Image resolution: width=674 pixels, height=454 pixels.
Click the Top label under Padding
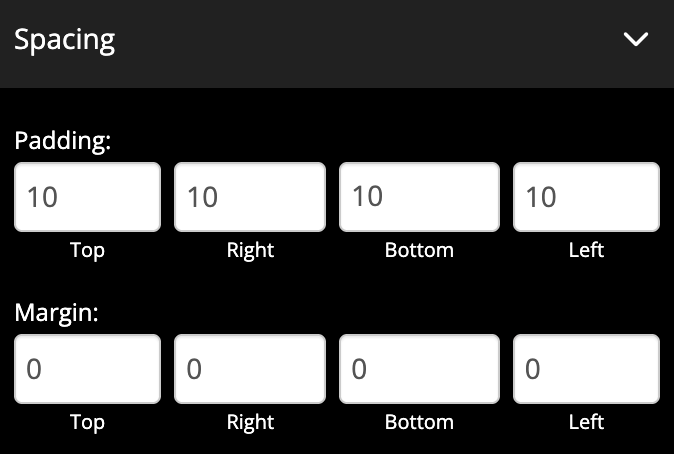(87, 250)
